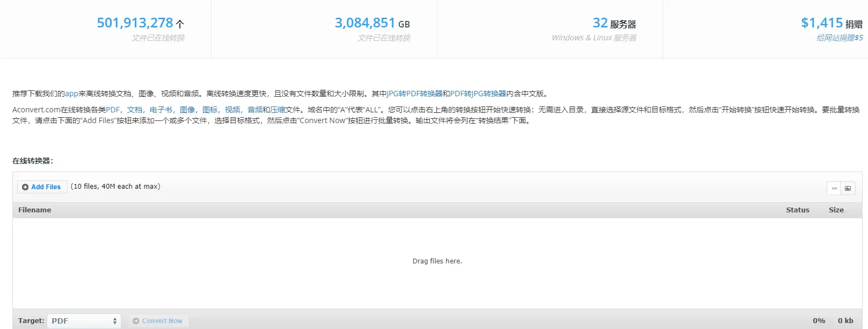Follow the app download link
The width and height of the screenshot is (868, 329).
[x=71, y=94]
